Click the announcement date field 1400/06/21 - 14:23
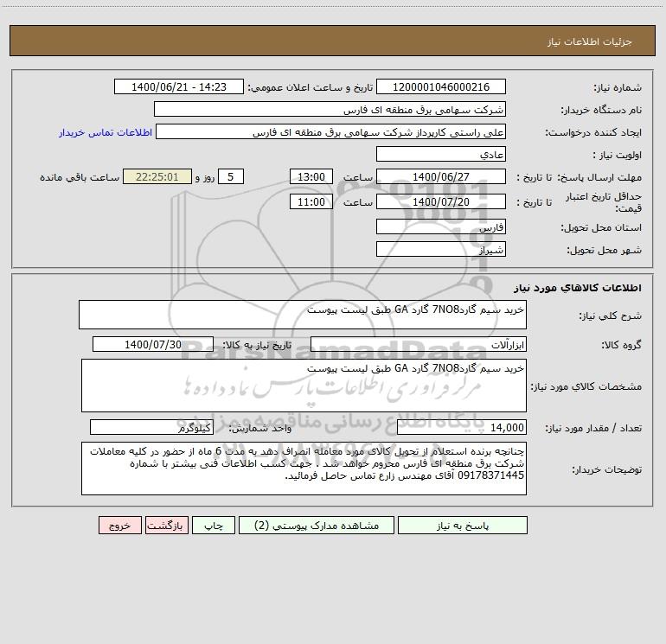Viewport: 666px width, 644px height. [179, 86]
